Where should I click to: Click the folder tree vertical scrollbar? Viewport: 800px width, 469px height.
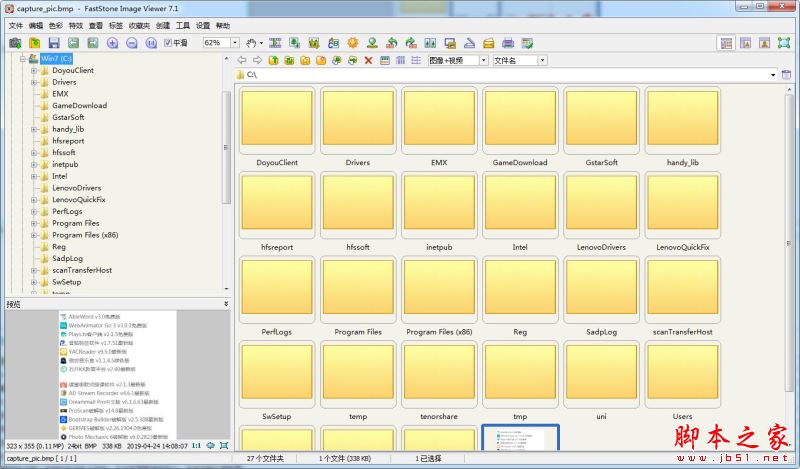[226, 147]
